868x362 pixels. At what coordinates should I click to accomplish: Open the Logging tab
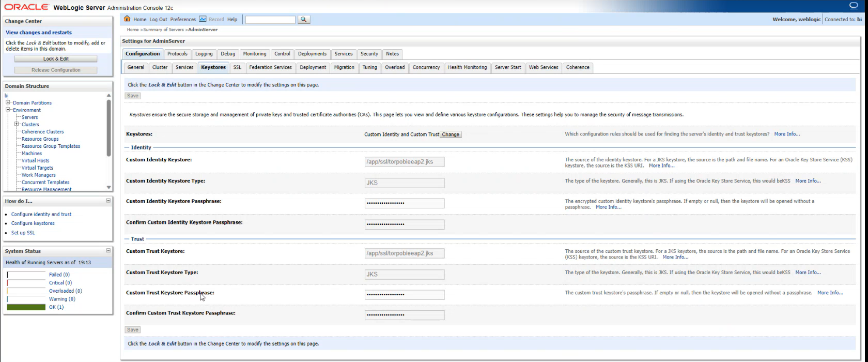[x=204, y=54]
